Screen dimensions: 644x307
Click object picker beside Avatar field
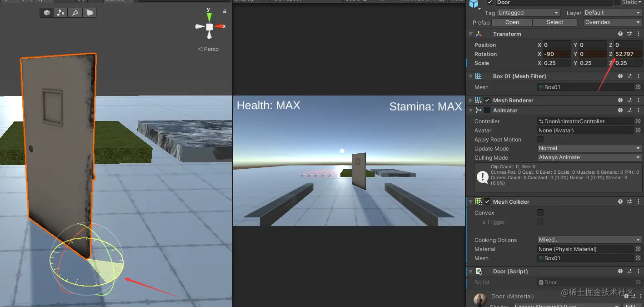coord(638,131)
